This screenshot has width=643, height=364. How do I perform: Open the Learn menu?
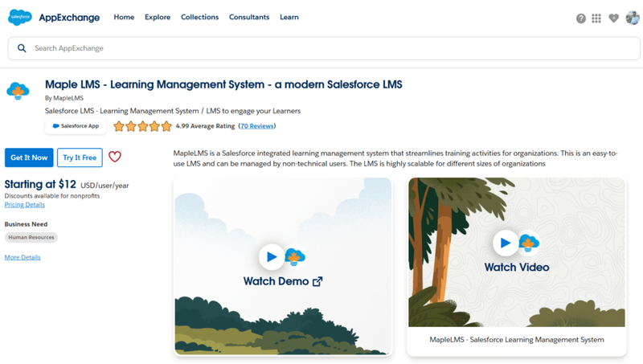(x=289, y=17)
